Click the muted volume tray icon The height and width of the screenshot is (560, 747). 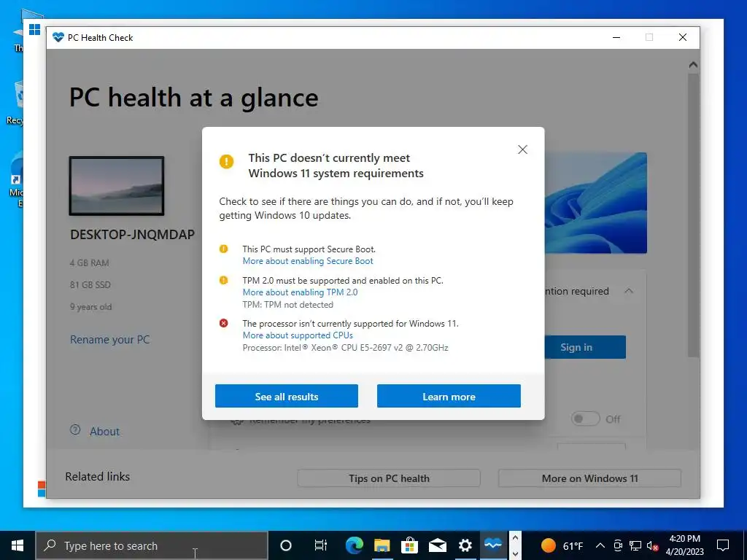tap(652, 545)
